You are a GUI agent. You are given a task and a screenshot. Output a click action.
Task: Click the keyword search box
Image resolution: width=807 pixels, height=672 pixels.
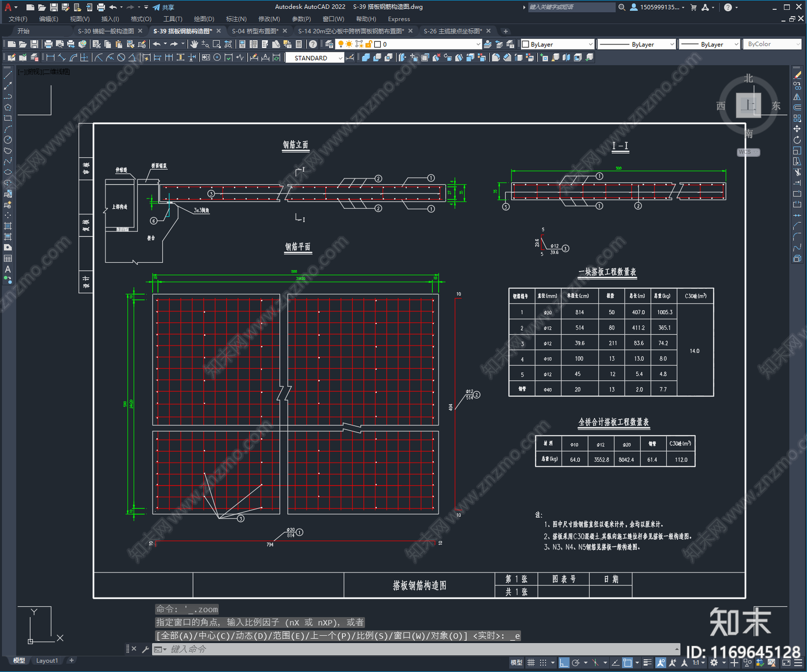(x=571, y=7)
